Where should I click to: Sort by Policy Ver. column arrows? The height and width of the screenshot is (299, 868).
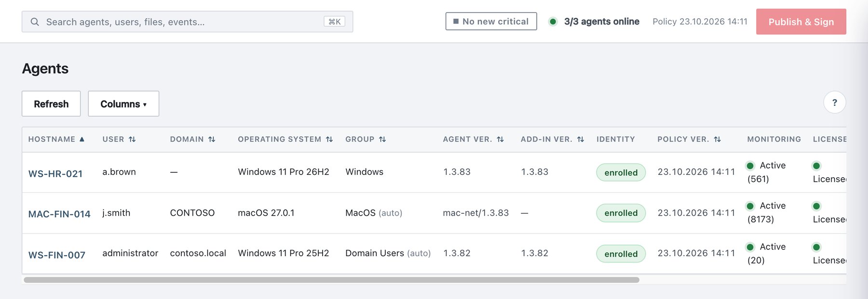[x=718, y=139]
